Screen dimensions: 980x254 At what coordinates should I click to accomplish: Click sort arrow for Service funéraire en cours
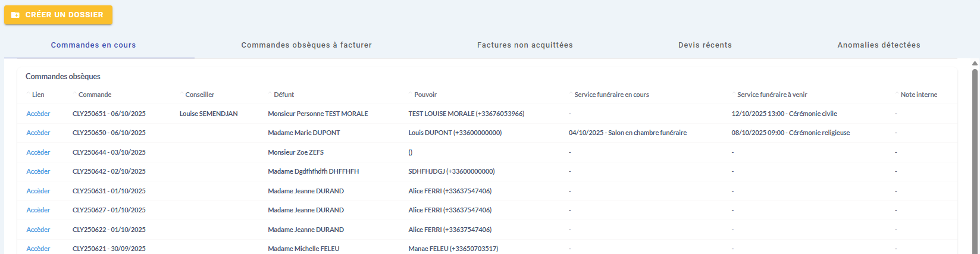[571, 93]
